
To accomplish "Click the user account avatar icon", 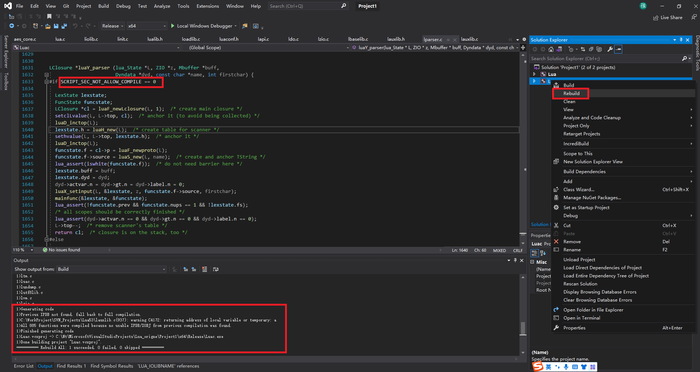I will click(x=643, y=6).
